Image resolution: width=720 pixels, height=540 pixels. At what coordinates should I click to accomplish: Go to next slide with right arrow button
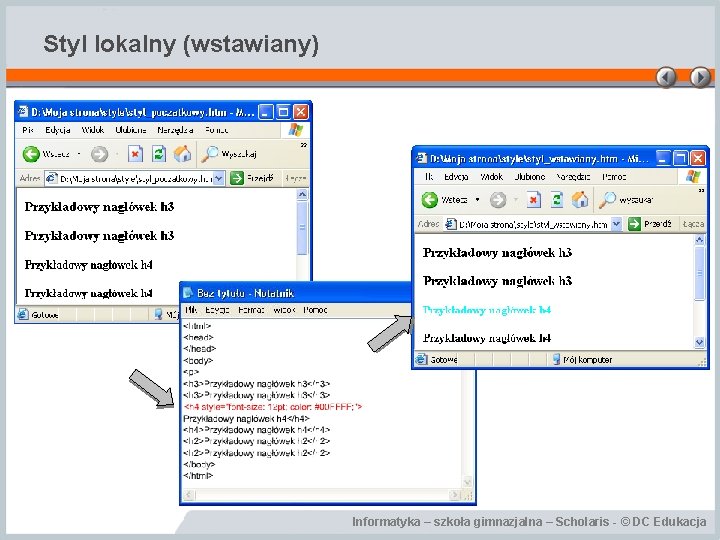pyautogui.click(x=700, y=77)
